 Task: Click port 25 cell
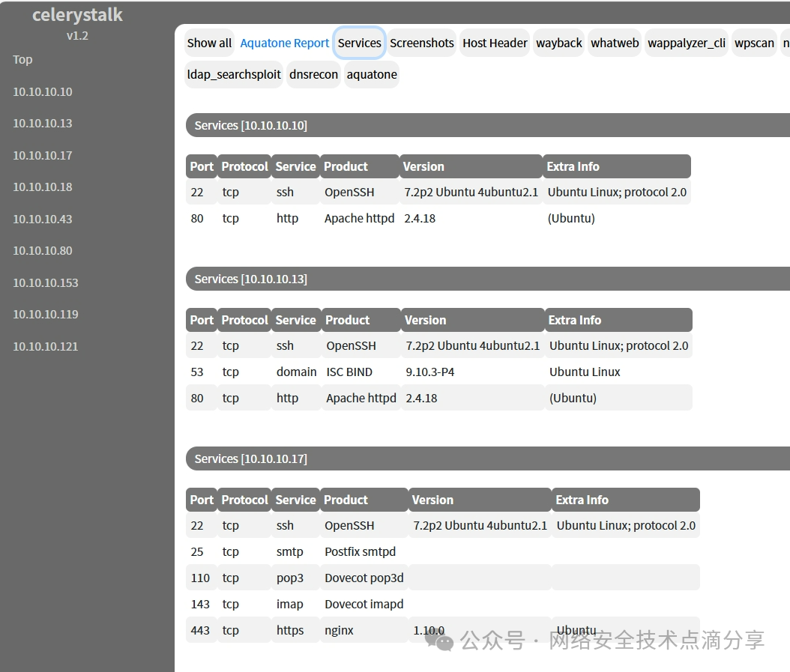tap(197, 552)
